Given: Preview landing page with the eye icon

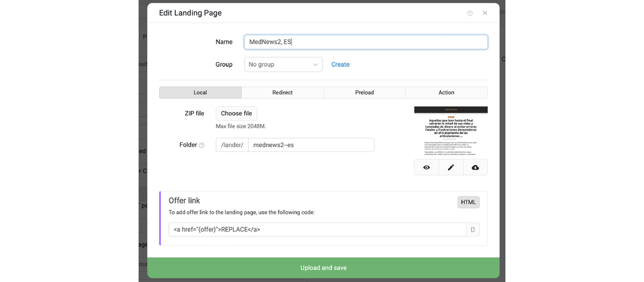Looking at the screenshot, I should [426, 168].
